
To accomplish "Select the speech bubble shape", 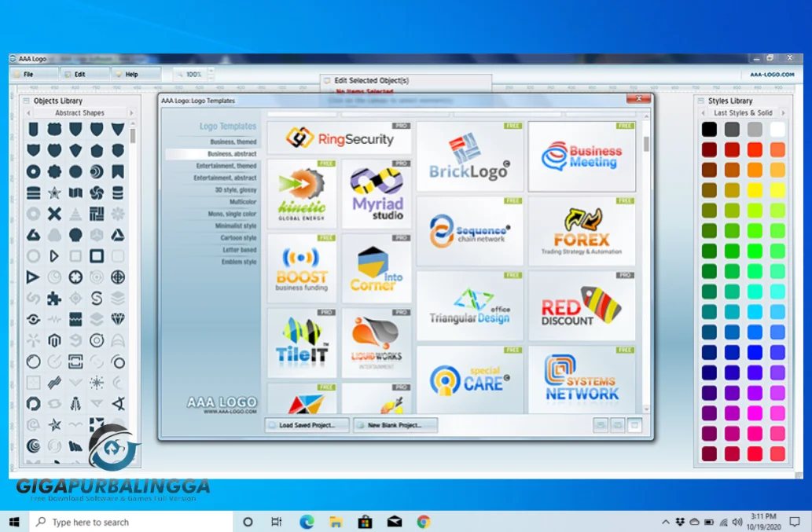I will (75, 235).
